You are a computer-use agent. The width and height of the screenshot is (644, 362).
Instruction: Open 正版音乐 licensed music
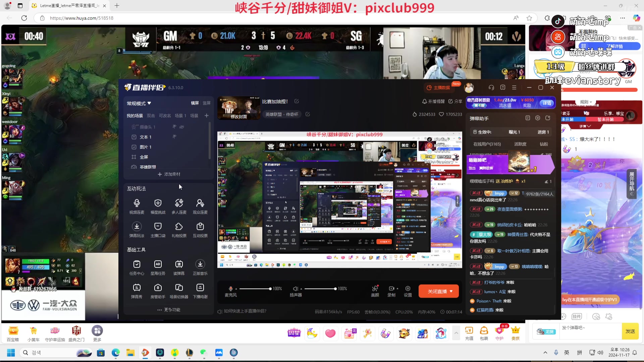[200, 267]
